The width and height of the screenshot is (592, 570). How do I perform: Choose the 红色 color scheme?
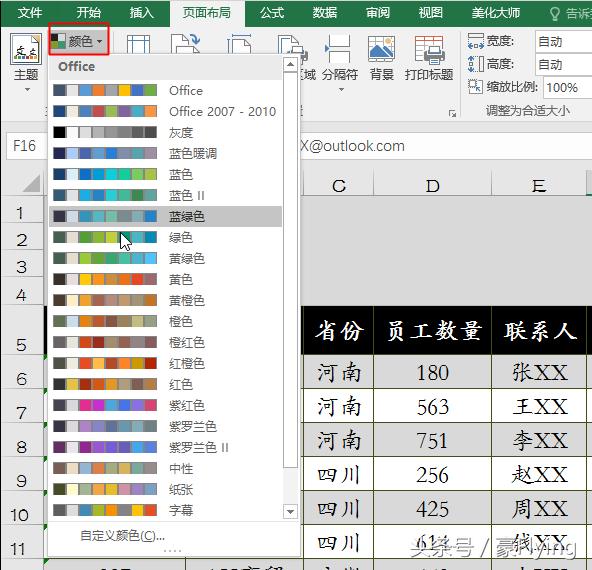point(165,384)
